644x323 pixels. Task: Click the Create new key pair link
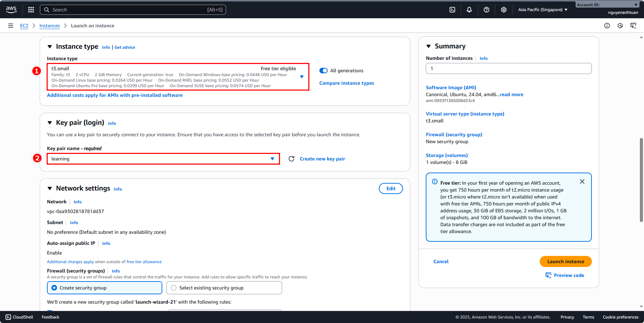click(x=322, y=159)
